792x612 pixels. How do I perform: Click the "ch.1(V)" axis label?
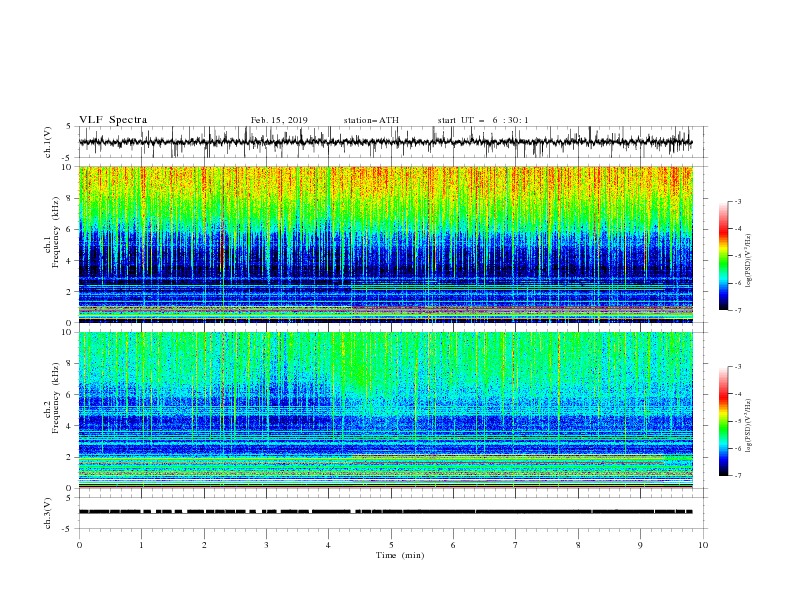(x=48, y=142)
